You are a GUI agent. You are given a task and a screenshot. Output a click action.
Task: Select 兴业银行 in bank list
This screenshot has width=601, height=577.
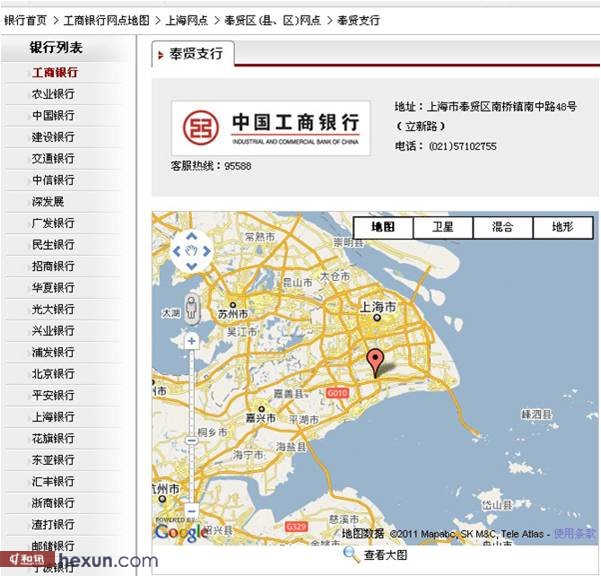point(53,330)
